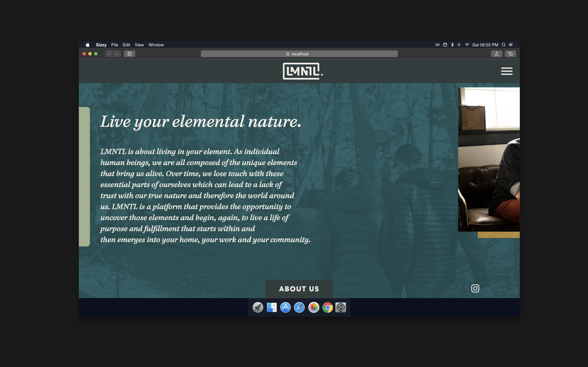The width and height of the screenshot is (588, 367).
Task: Click the share button in browser toolbar
Action: point(496,54)
